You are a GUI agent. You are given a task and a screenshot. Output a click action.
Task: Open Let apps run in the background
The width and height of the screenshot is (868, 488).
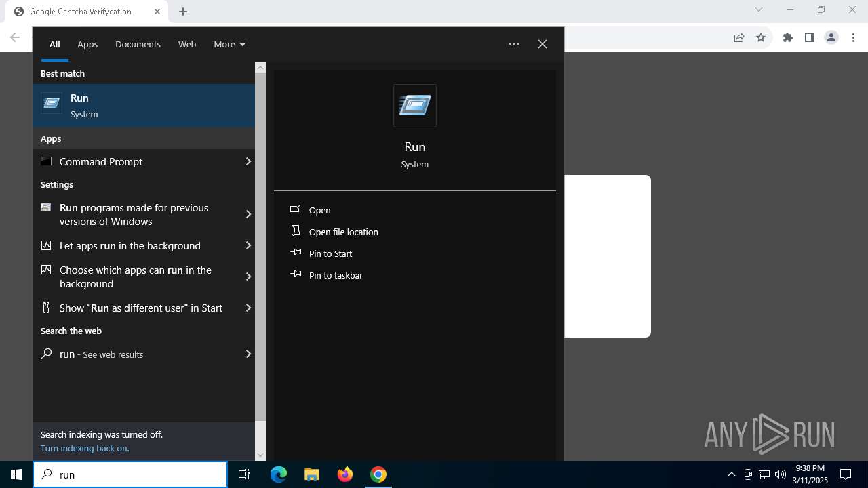[x=136, y=245]
